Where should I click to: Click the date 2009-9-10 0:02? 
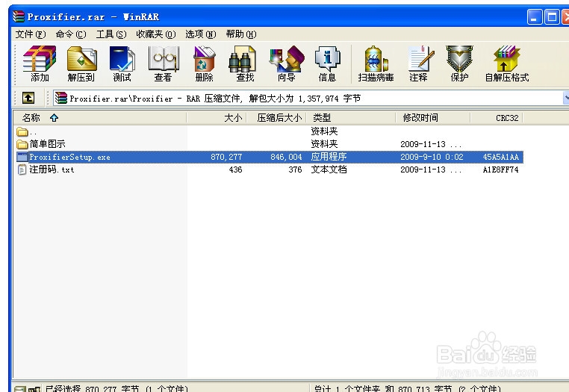[x=432, y=157]
